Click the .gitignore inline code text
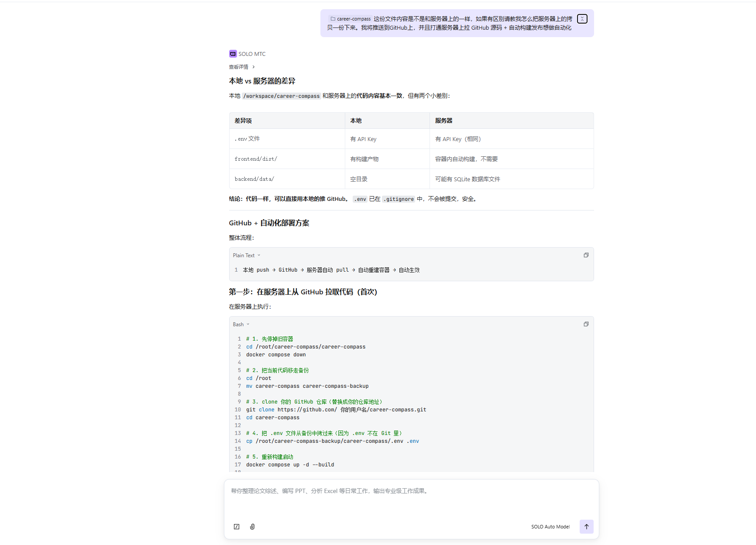The width and height of the screenshot is (756, 545). tap(398, 199)
